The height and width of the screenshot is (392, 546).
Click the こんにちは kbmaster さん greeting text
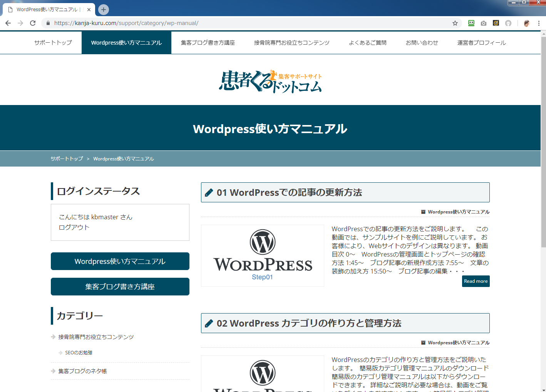tap(95, 217)
